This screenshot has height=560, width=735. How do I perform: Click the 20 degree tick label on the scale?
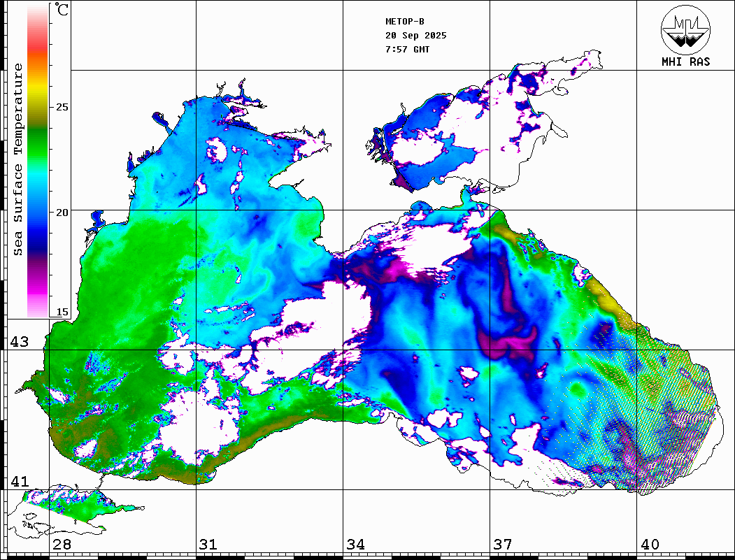(x=62, y=212)
